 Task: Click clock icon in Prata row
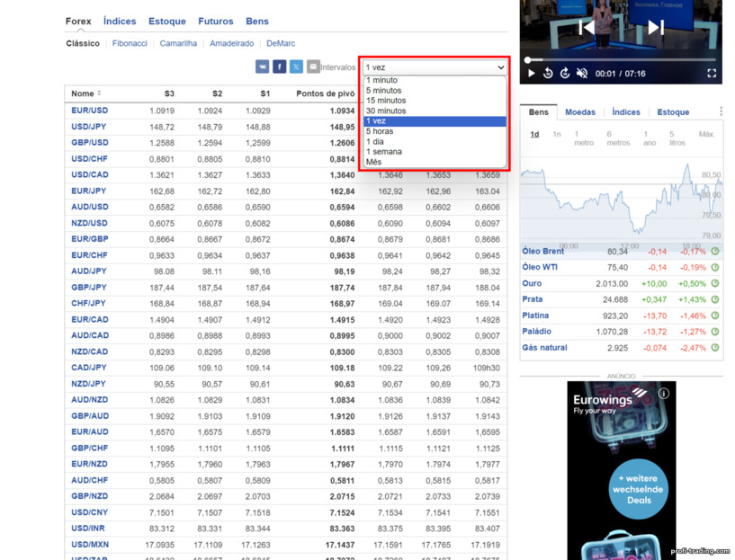(x=715, y=299)
